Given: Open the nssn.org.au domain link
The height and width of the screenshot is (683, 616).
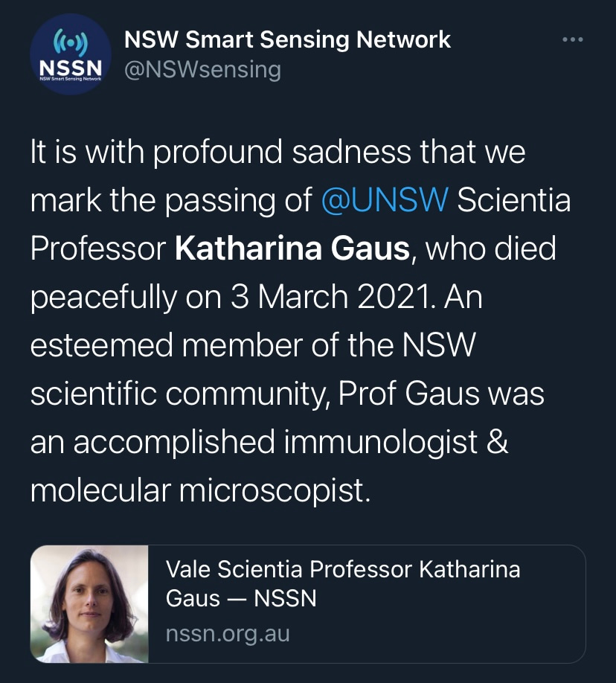Looking at the screenshot, I should pos(228,635).
